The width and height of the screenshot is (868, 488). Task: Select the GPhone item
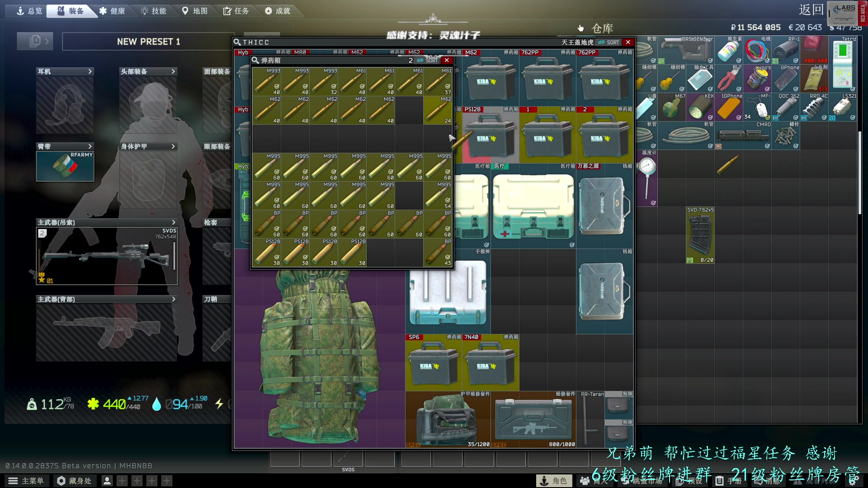click(785, 79)
